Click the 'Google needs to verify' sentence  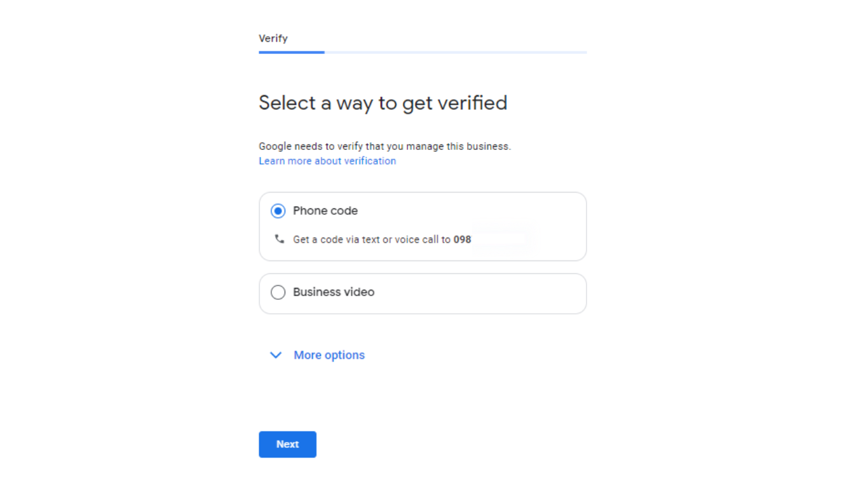384,147
